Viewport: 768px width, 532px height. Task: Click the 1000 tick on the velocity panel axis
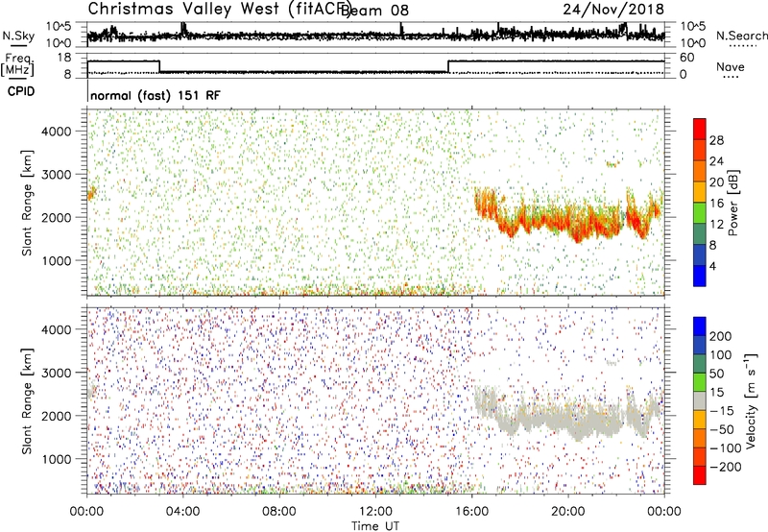[x=56, y=459]
